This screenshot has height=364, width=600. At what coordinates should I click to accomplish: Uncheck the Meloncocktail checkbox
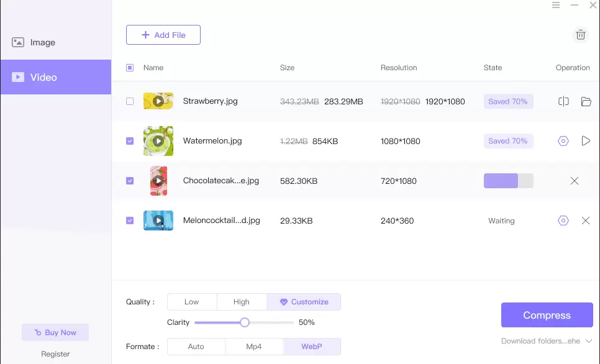coord(130,221)
